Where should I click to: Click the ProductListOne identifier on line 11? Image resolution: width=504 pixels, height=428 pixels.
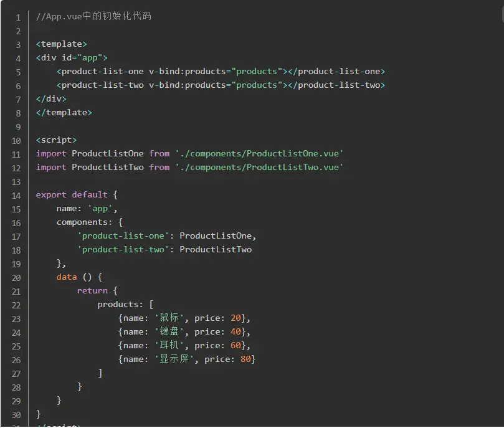108,154
